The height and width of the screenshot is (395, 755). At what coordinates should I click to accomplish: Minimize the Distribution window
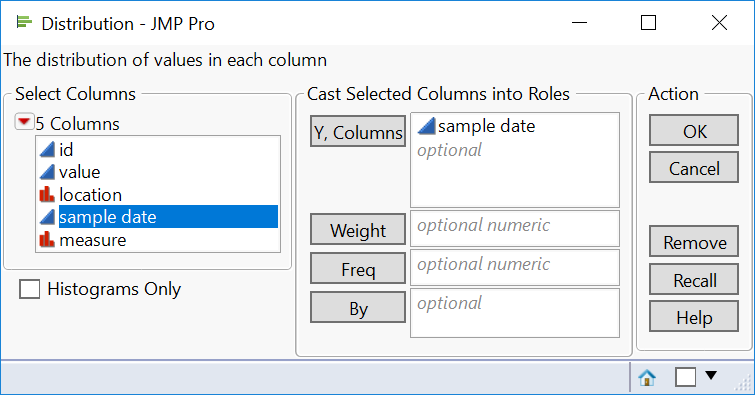click(579, 23)
